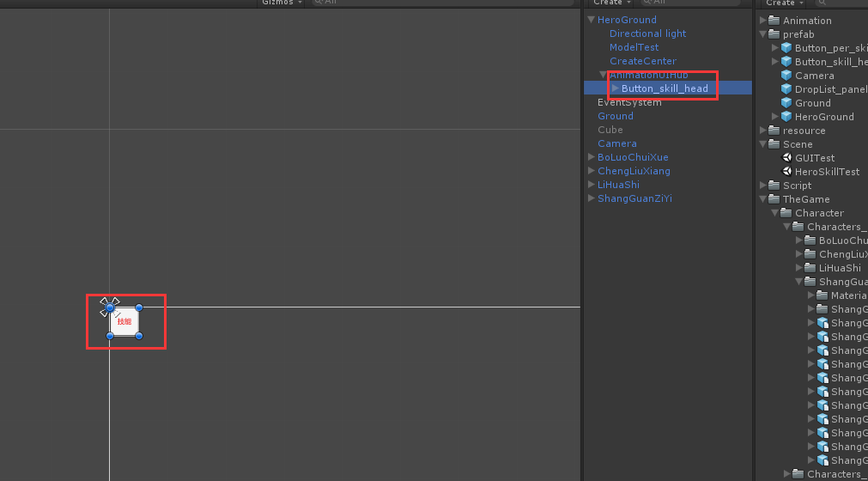Select CreateCenter in the Hierarchy

(643, 62)
